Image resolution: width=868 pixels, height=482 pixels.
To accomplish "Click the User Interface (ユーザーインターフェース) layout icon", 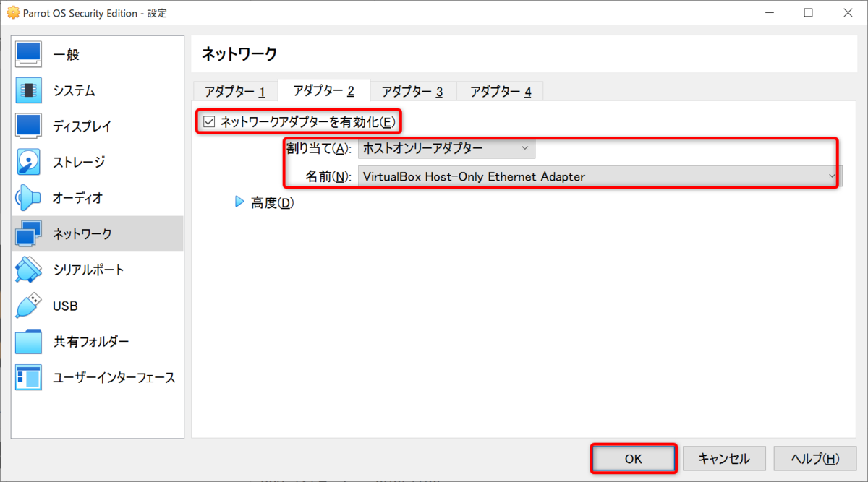I will (29, 377).
